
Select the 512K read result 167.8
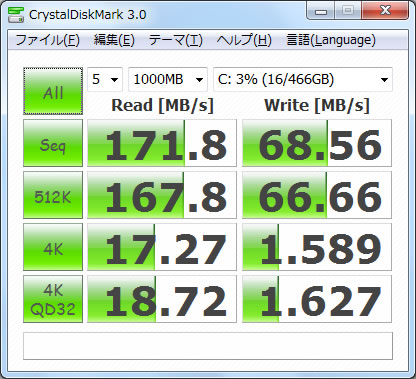tap(162, 195)
